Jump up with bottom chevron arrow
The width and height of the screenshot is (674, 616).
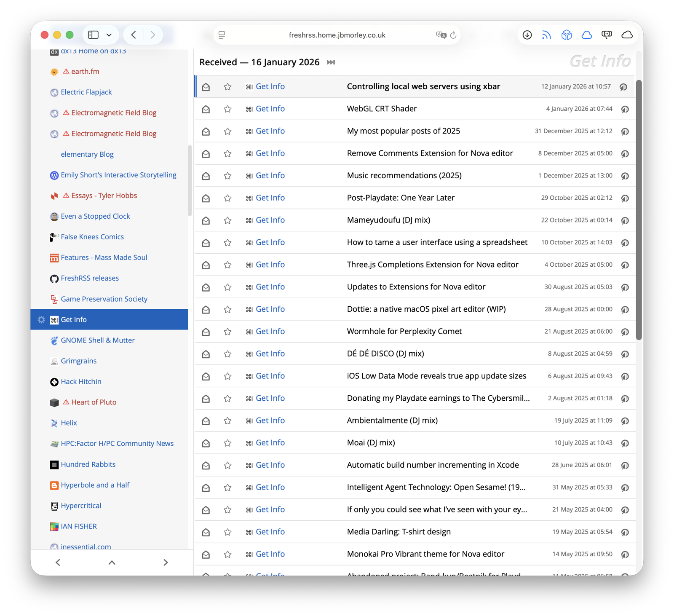pyautogui.click(x=112, y=562)
